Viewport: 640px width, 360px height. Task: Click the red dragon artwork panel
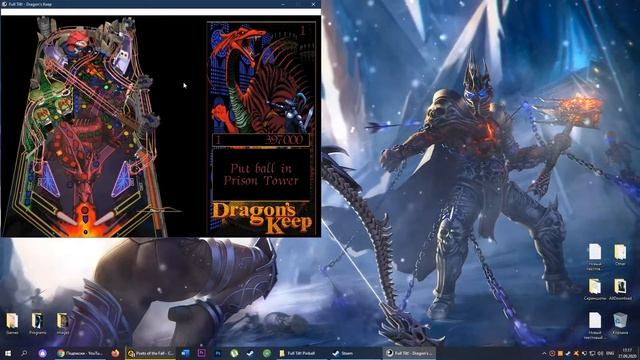(x=261, y=78)
